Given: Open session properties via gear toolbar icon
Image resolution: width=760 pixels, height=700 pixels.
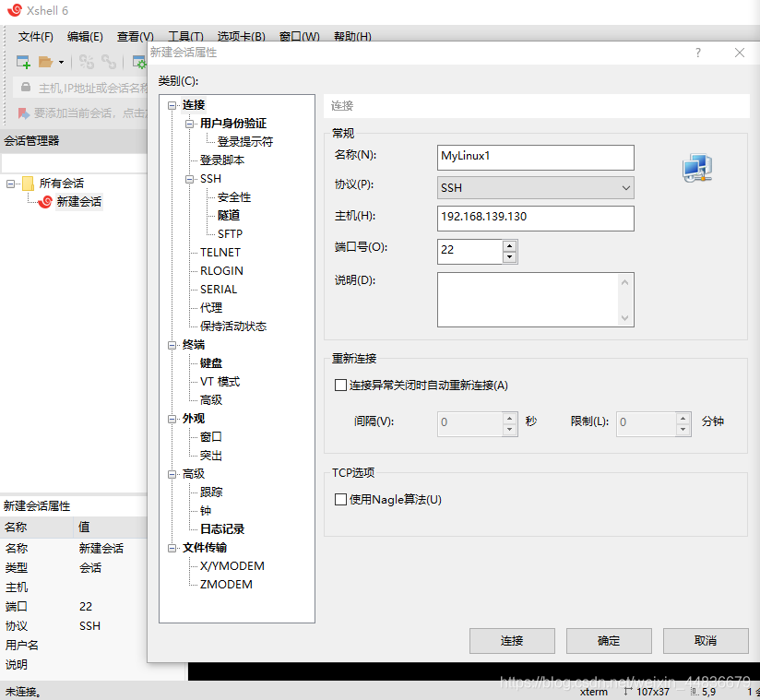Looking at the screenshot, I should coord(138,61).
